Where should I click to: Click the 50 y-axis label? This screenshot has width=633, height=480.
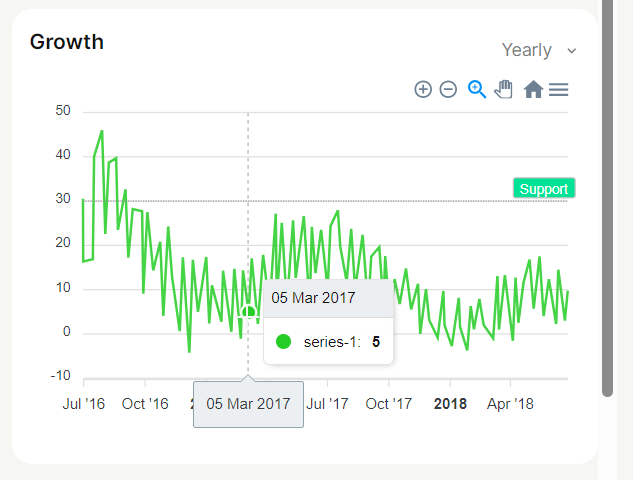63,111
